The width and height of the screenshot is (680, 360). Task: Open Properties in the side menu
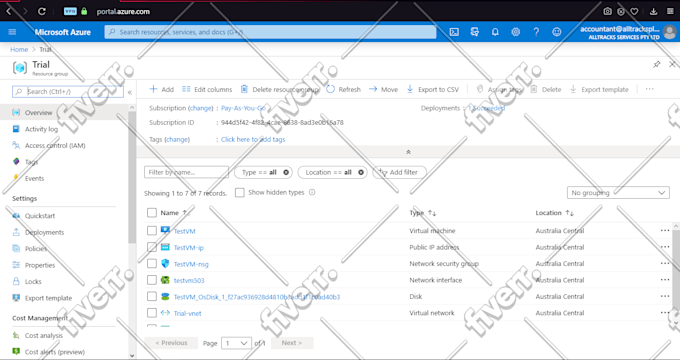(x=40, y=265)
